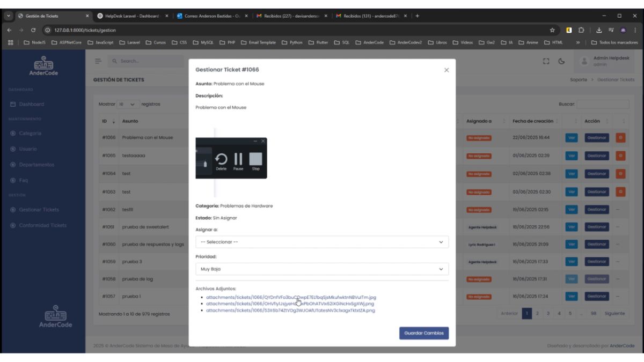Screen dimensions: 644x362
Task: Open the first attachment .jpg link
Action: click(x=291, y=297)
